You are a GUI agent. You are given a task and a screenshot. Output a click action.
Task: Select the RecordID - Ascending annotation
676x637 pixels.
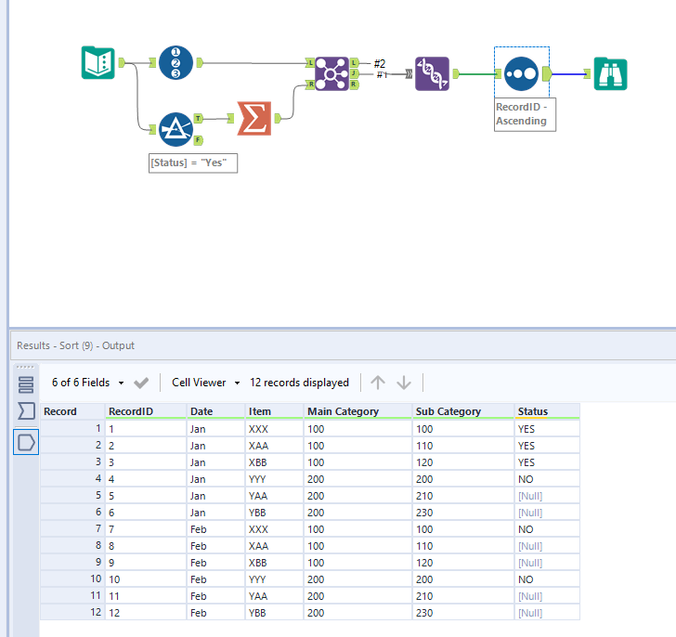pyautogui.click(x=521, y=114)
